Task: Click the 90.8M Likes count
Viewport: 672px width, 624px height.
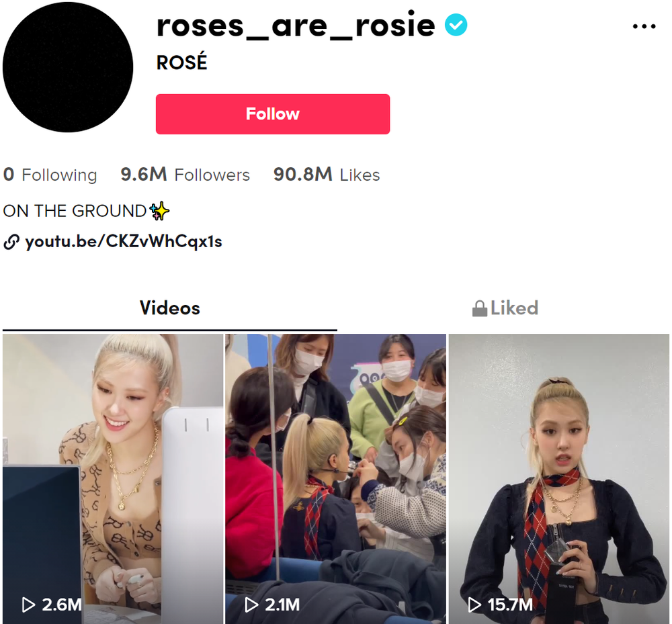Action: coord(327,175)
